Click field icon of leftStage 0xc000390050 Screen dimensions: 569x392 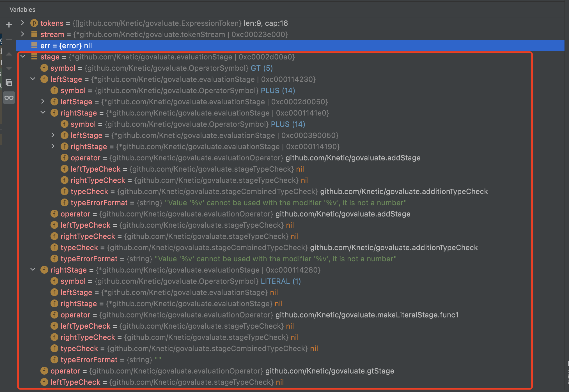(65, 135)
